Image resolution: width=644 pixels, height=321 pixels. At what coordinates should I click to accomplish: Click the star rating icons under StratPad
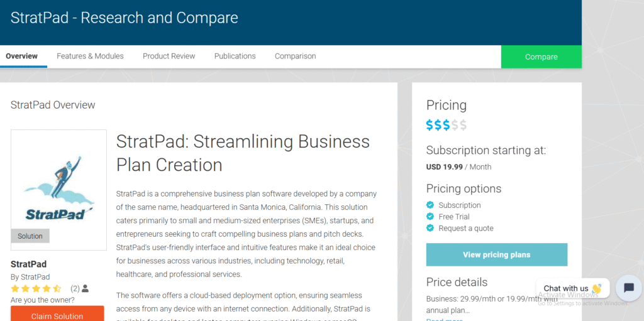(36, 288)
